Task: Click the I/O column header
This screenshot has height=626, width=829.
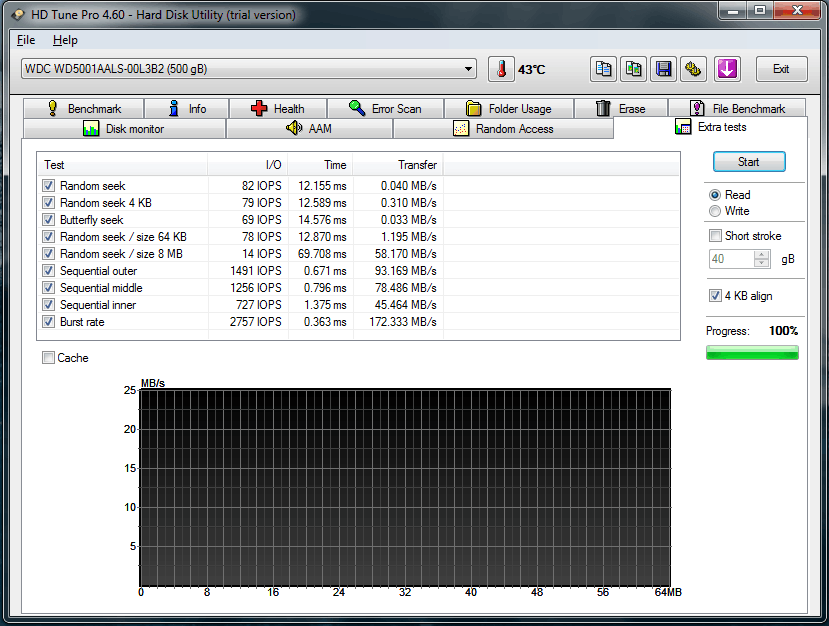Action: [247, 165]
